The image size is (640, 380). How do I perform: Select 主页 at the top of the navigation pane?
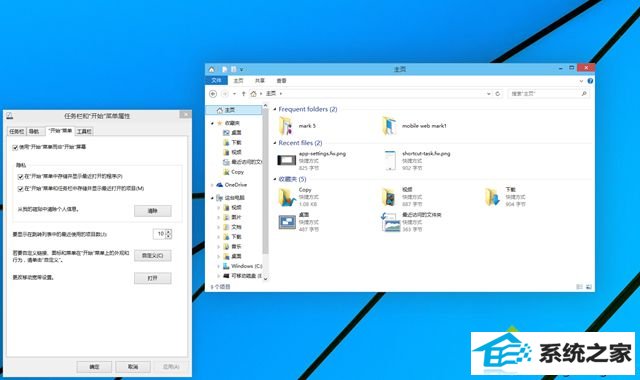pyautogui.click(x=234, y=110)
